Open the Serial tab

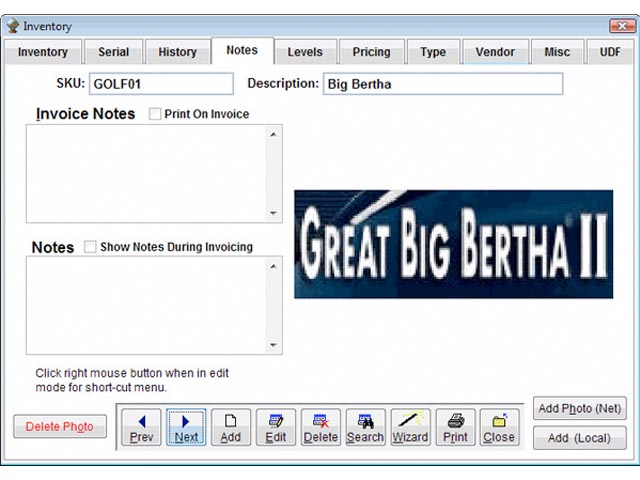point(113,52)
